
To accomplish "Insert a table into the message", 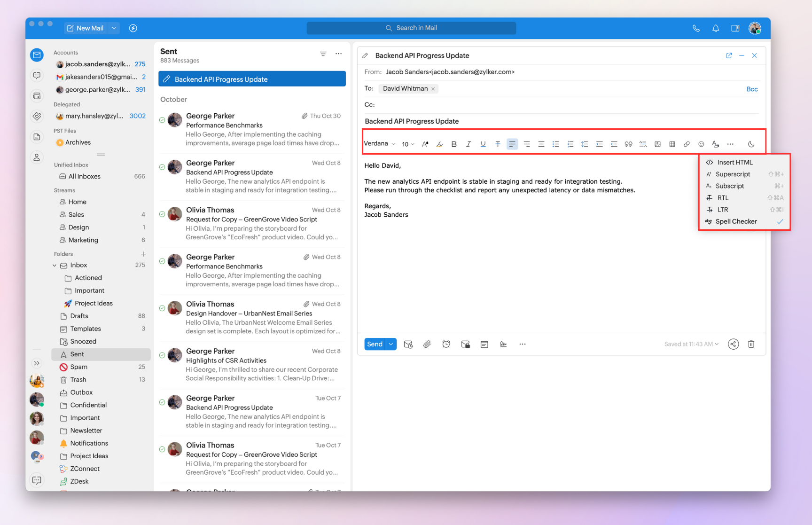I will [x=672, y=144].
